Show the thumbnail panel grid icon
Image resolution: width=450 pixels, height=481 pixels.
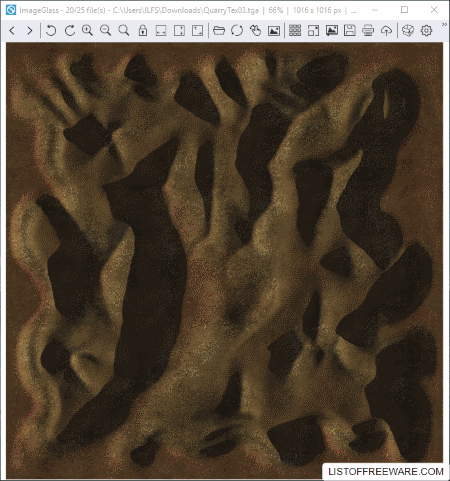[x=295, y=31]
